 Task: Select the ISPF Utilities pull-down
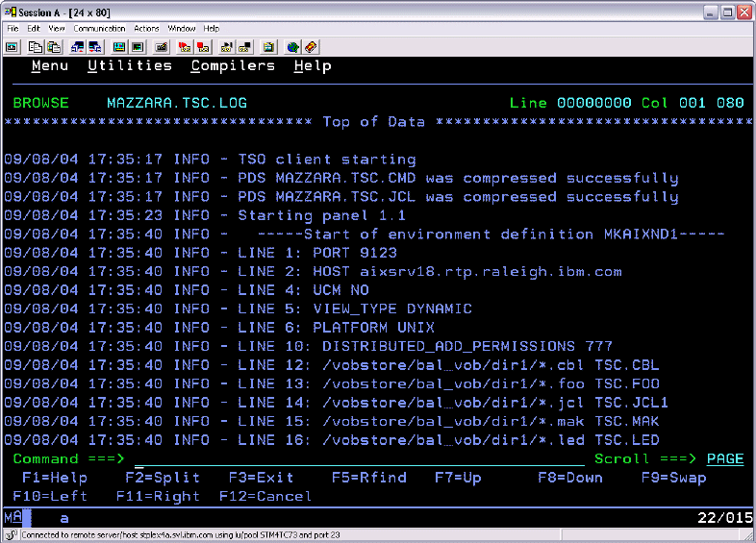130,65
